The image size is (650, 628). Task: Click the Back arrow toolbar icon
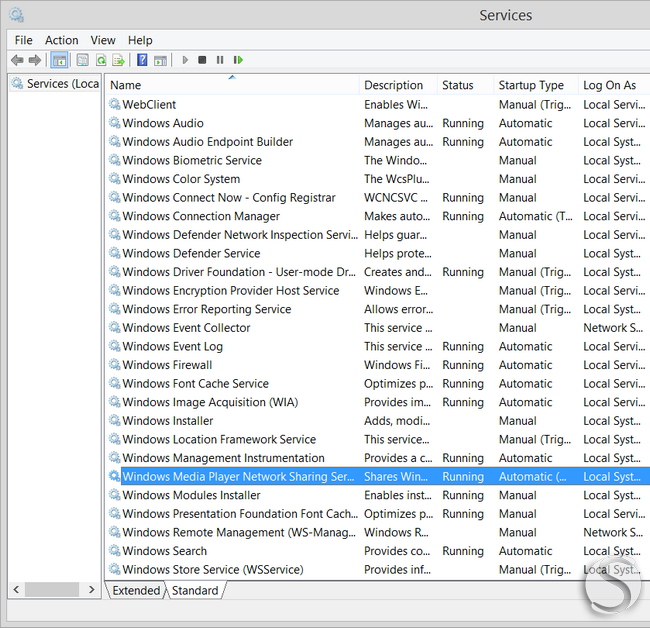click(x=17, y=60)
